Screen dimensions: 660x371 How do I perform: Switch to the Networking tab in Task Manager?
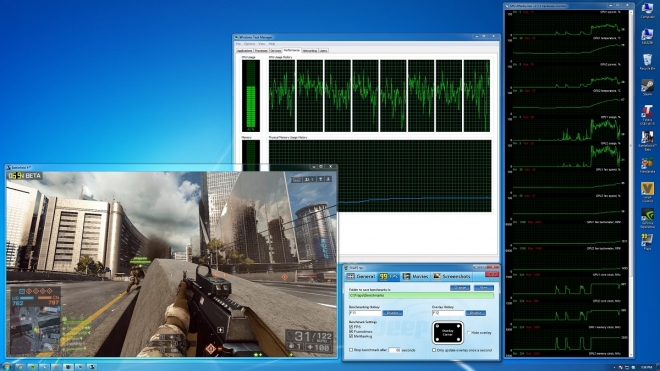pos(310,51)
